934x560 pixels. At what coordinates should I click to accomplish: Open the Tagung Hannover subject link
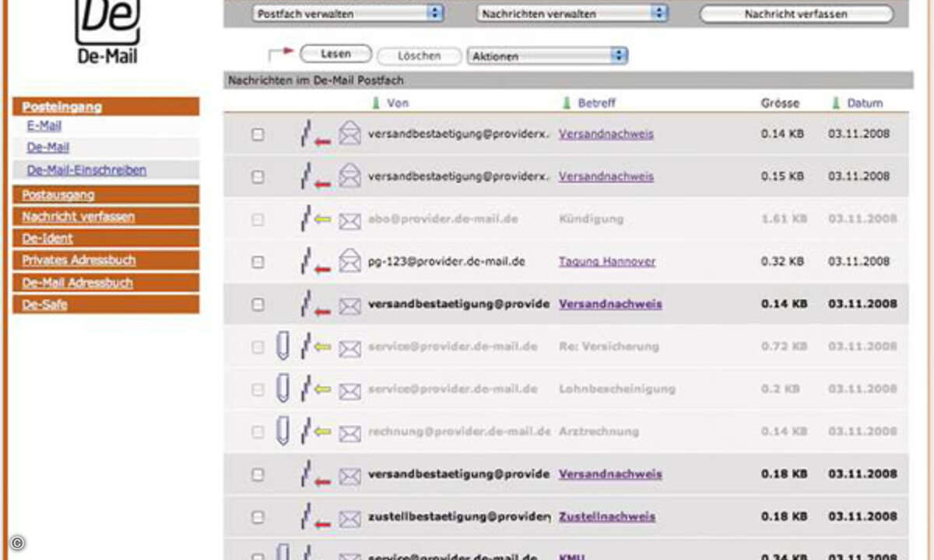(x=607, y=261)
